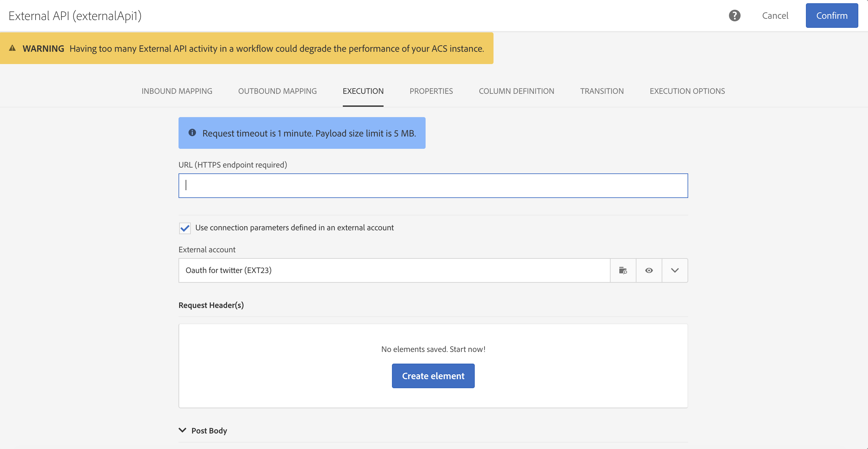Switch to the Inbound Mapping tab

[177, 91]
